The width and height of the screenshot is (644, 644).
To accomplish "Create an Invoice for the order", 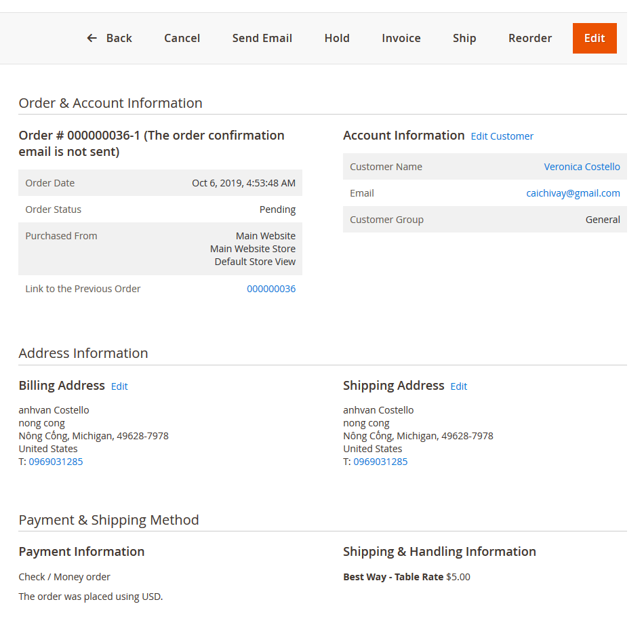I will click(x=401, y=38).
